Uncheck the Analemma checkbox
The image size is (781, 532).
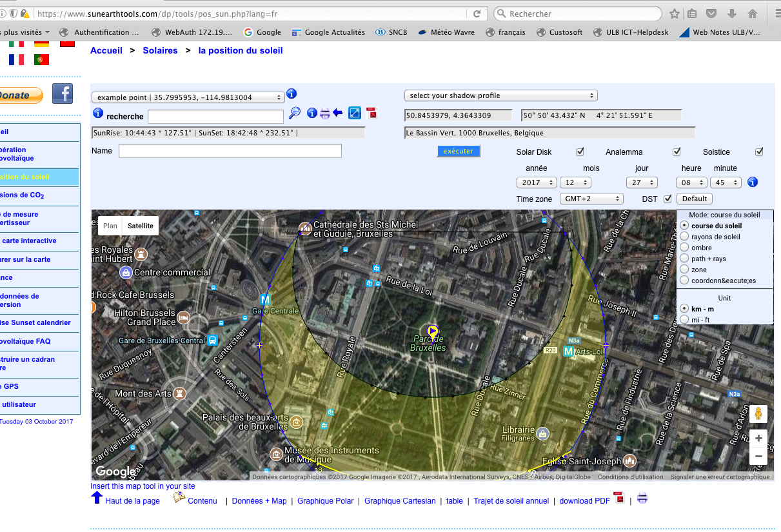coord(677,152)
